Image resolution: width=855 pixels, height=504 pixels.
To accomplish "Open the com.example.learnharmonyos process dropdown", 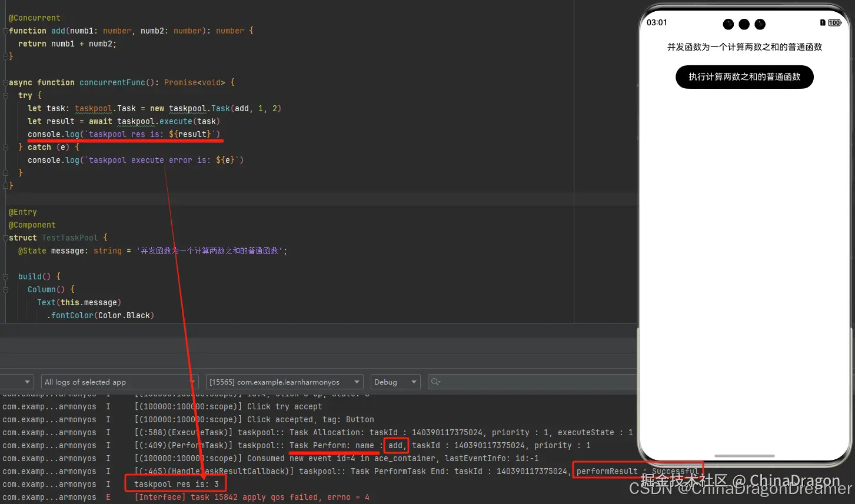I will pos(284,382).
